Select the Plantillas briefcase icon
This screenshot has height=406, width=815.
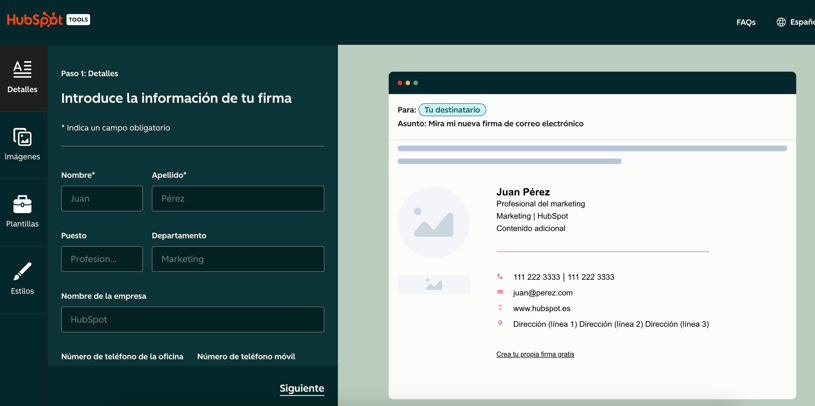click(22, 204)
